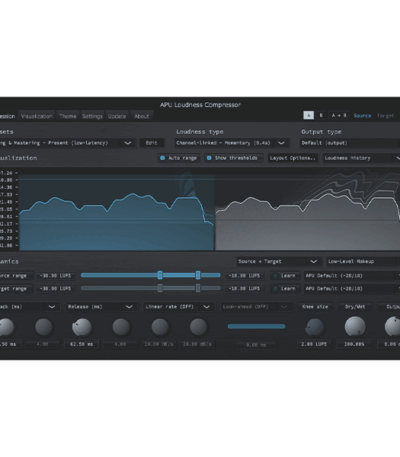Expand the Mastering preset dropdown chevron
This screenshot has width=400, height=457.
tap(128, 143)
